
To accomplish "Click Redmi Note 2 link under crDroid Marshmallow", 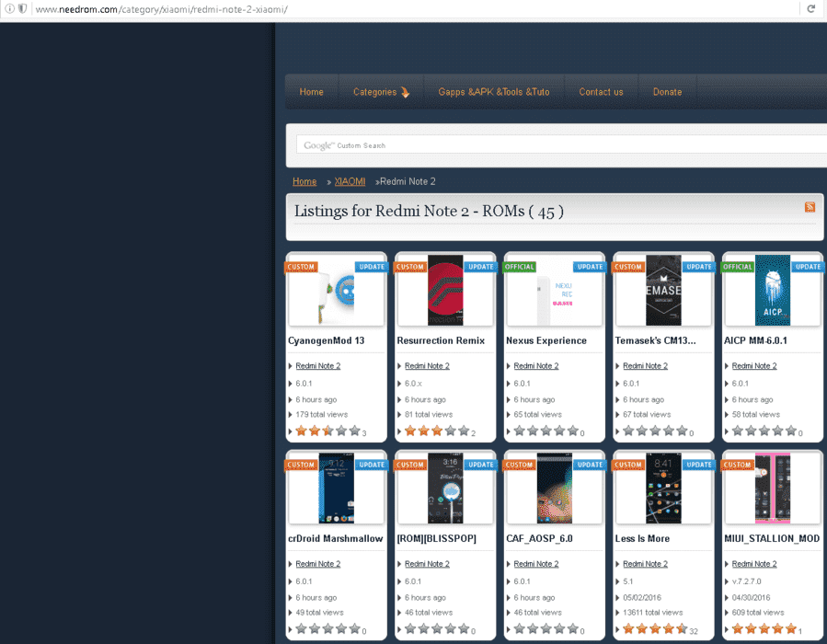I will coord(318,564).
